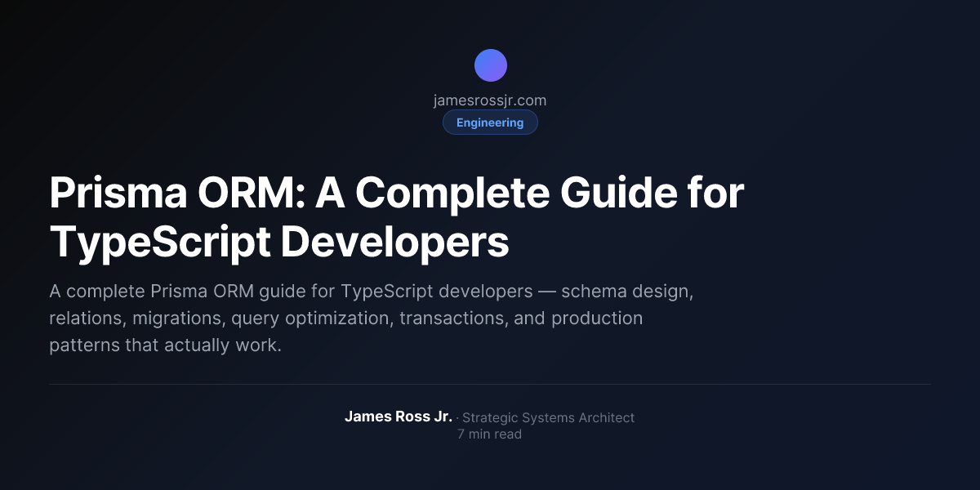Open the jamesrossjr.com site name
The height and width of the screenshot is (490, 980).
(490, 100)
